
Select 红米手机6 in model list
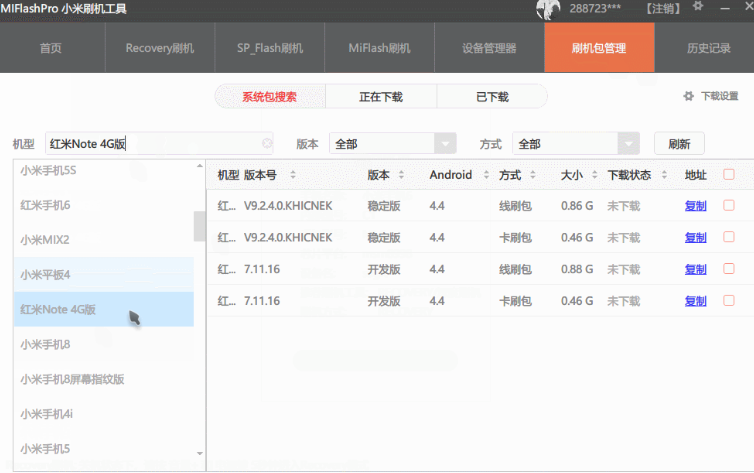pyautogui.click(x=104, y=205)
